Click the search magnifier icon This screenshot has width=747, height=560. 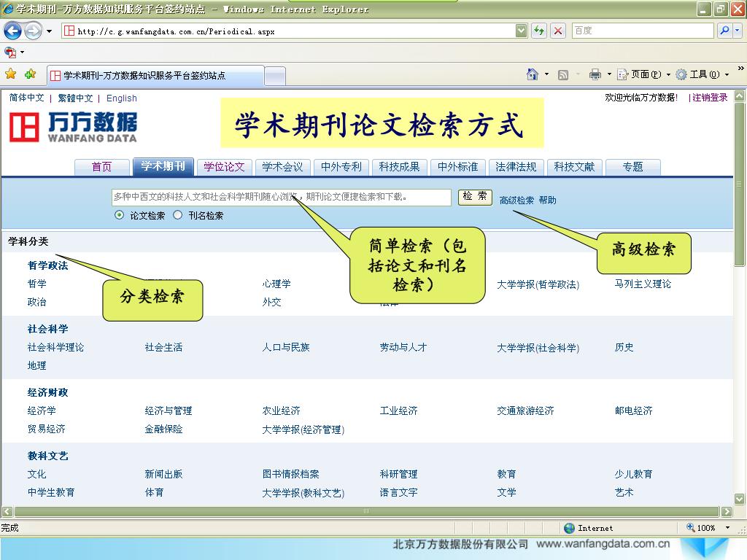(724, 31)
